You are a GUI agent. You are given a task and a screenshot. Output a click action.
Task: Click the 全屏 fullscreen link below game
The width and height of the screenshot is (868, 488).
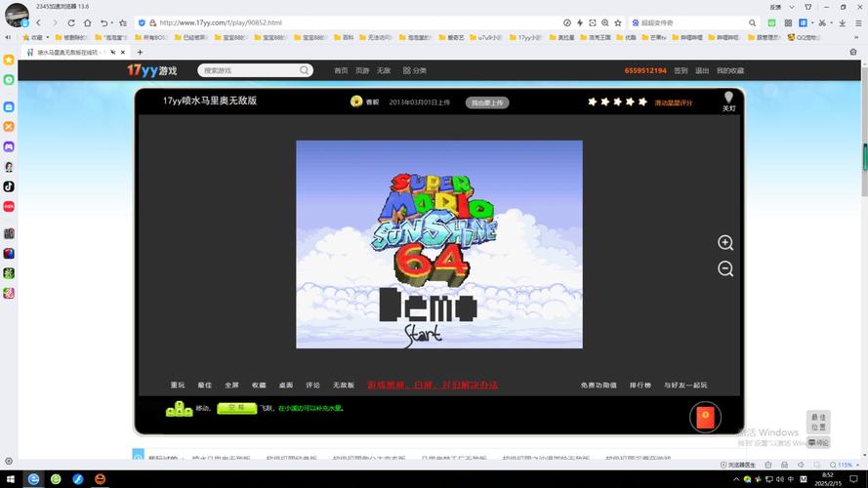pos(232,385)
